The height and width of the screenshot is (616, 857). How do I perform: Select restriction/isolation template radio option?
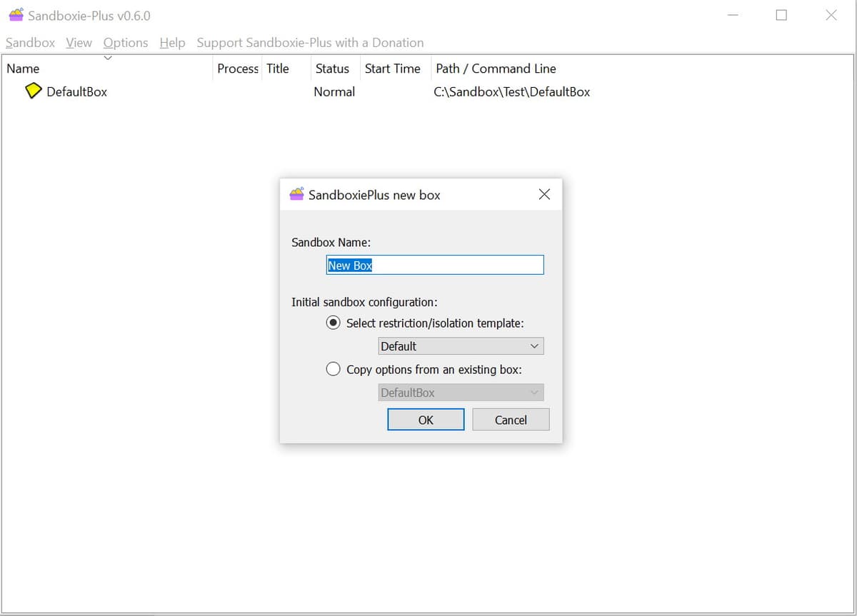click(x=333, y=323)
